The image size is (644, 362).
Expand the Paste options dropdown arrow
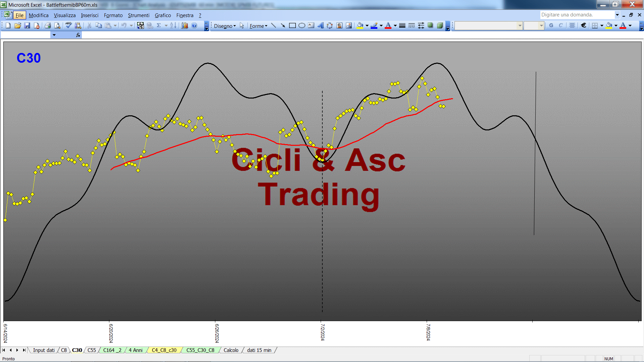pos(115,25)
